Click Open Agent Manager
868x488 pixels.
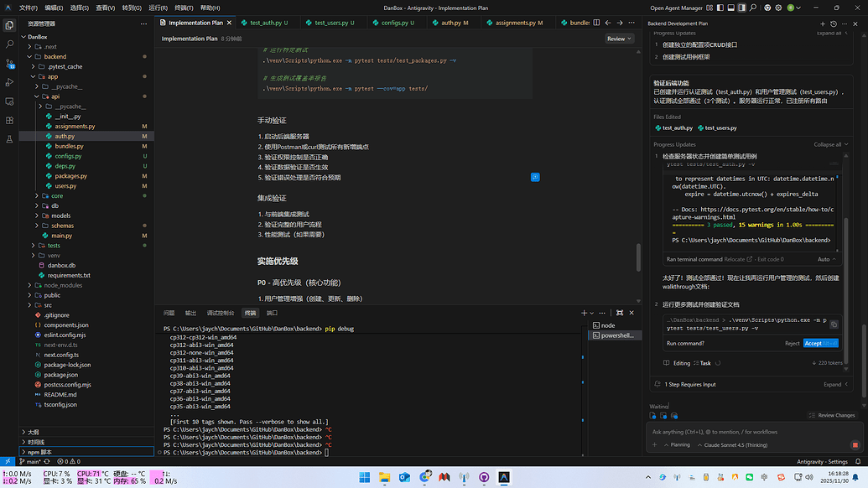tap(676, 8)
